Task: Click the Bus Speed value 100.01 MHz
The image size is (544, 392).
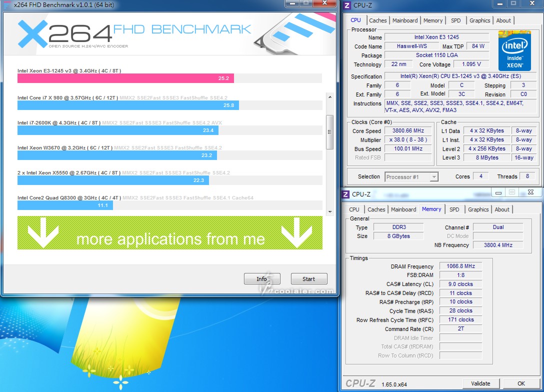Action: click(408, 149)
